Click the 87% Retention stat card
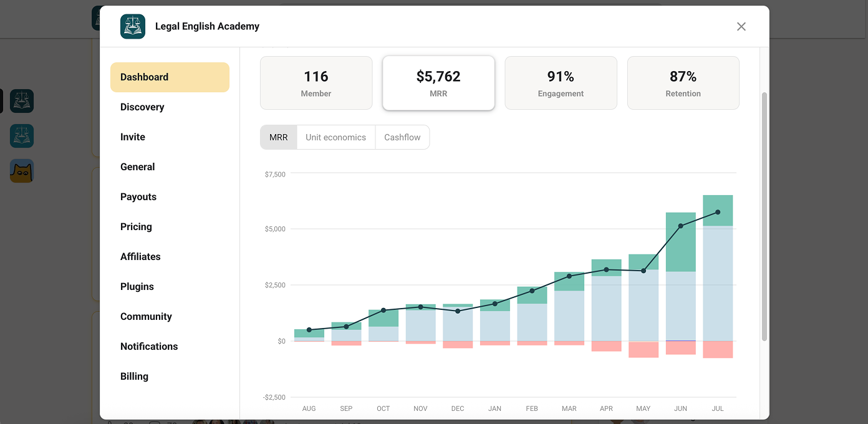This screenshot has width=868, height=424. 683,83
